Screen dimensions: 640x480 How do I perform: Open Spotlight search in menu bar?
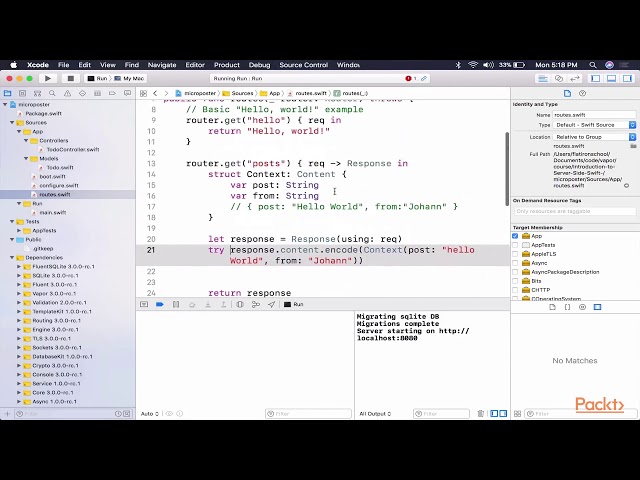click(593, 65)
